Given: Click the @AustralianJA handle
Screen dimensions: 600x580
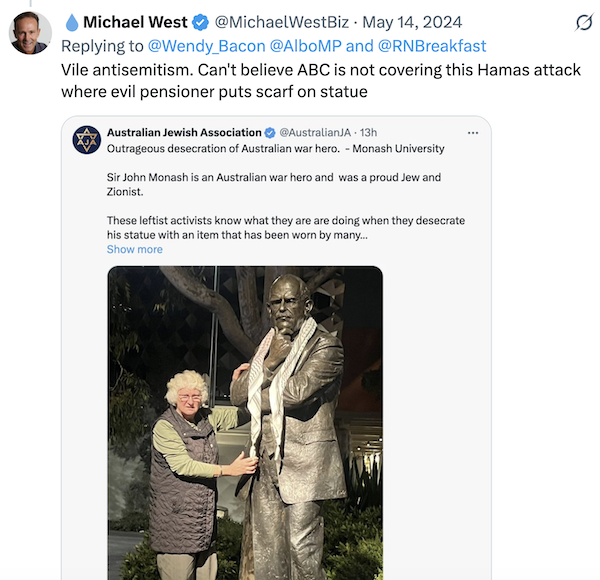Looking at the screenshot, I should (x=315, y=133).
